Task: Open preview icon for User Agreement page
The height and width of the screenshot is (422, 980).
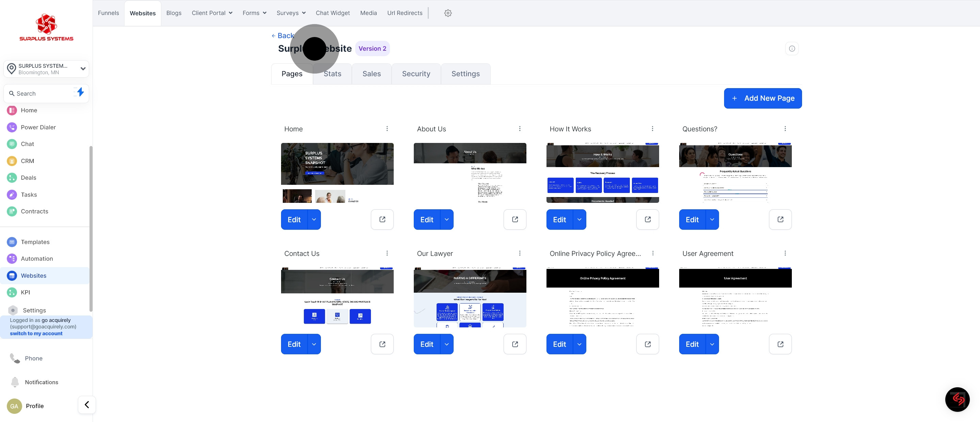Action: coord(780,344)
